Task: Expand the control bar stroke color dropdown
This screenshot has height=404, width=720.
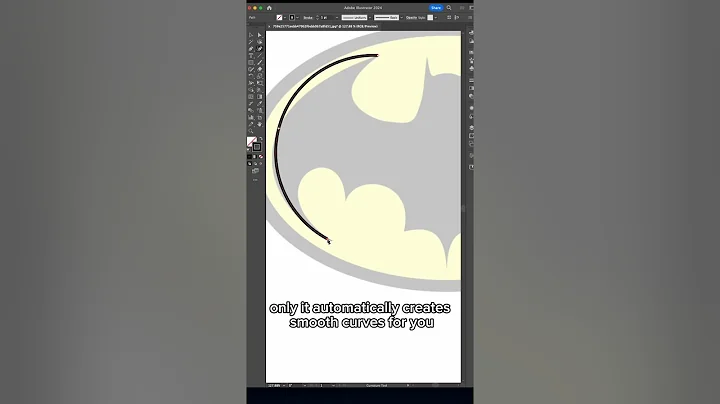Action: coord(298,17)
